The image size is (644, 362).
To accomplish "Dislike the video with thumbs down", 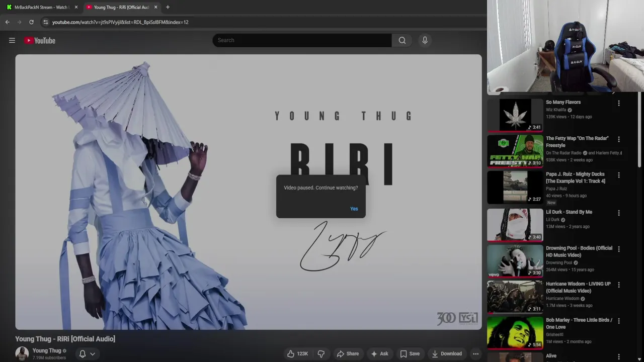I will (321, 354).
